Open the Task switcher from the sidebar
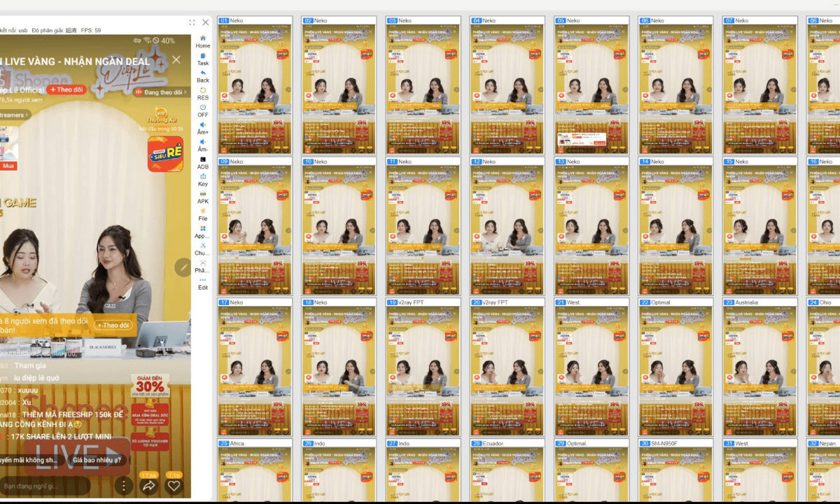The height and width of the screenshot is (504, 840). [203, 59]
